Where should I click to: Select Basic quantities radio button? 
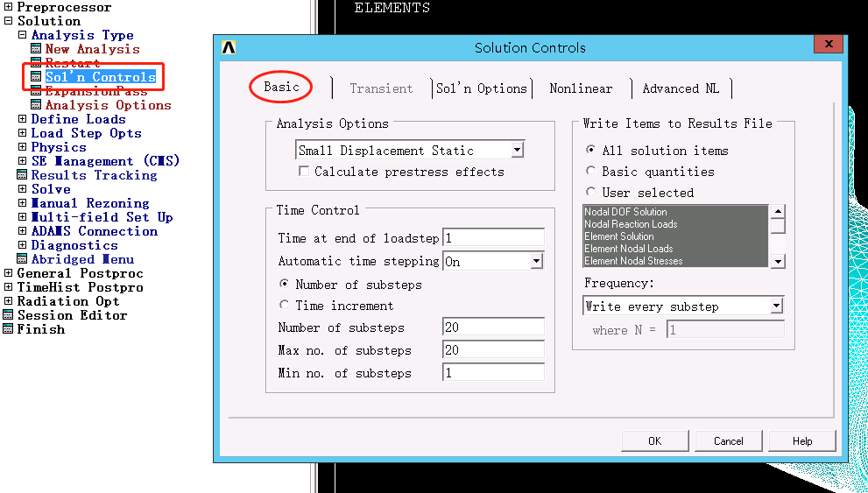(x=590, y=171)
